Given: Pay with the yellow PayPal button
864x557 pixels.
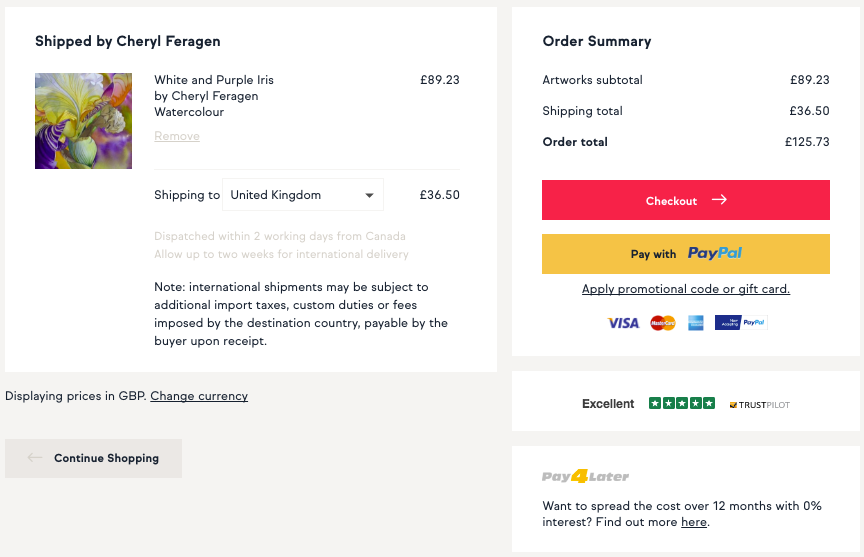Looking at the screenshot, I should point(686,254).
